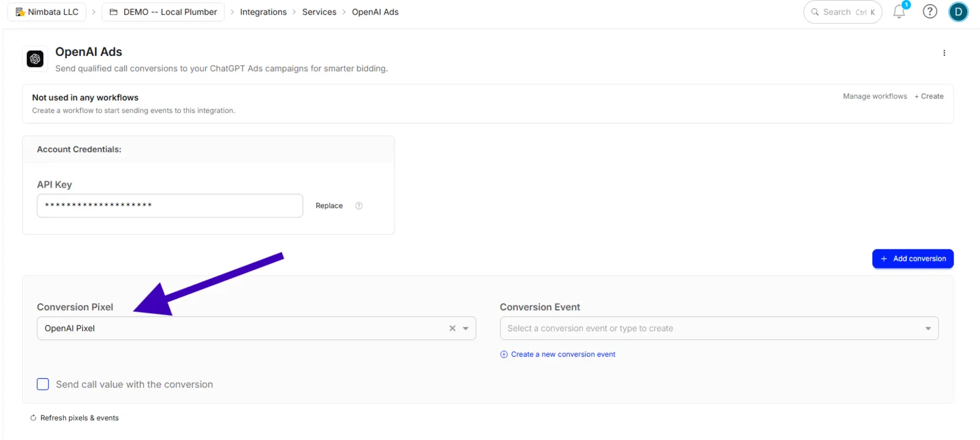Open the DEMO -- Local Plumber project selector

coord(163,12)
